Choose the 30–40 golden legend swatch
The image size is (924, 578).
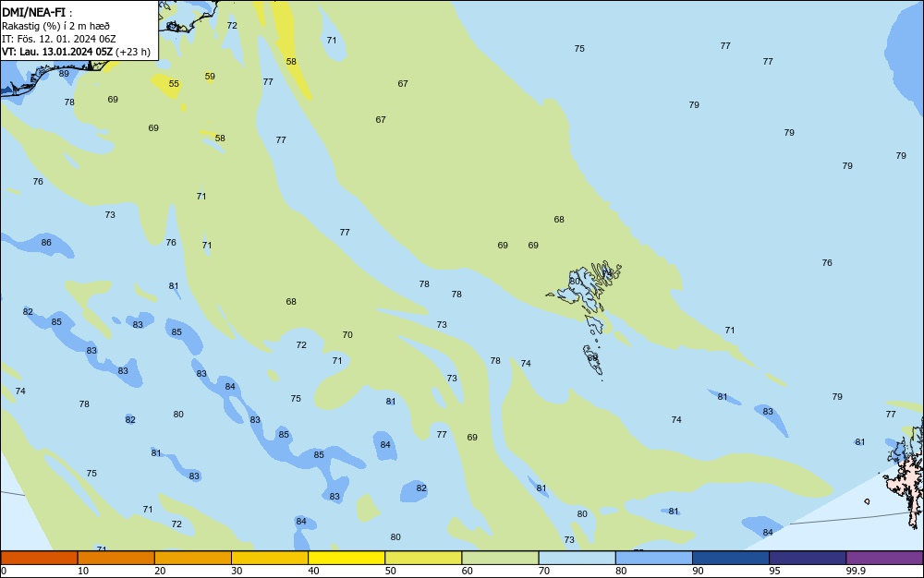click(x=270, y=558)
